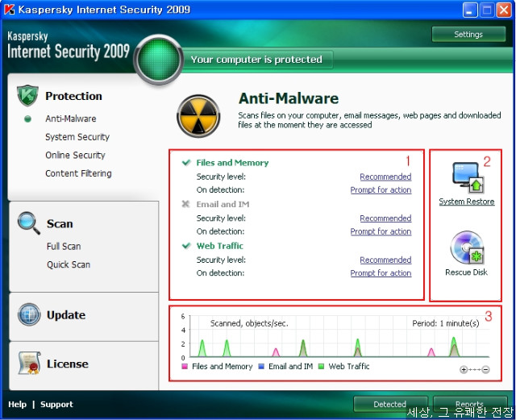Minimize the Kaspersky window

(x=470, y=10)
